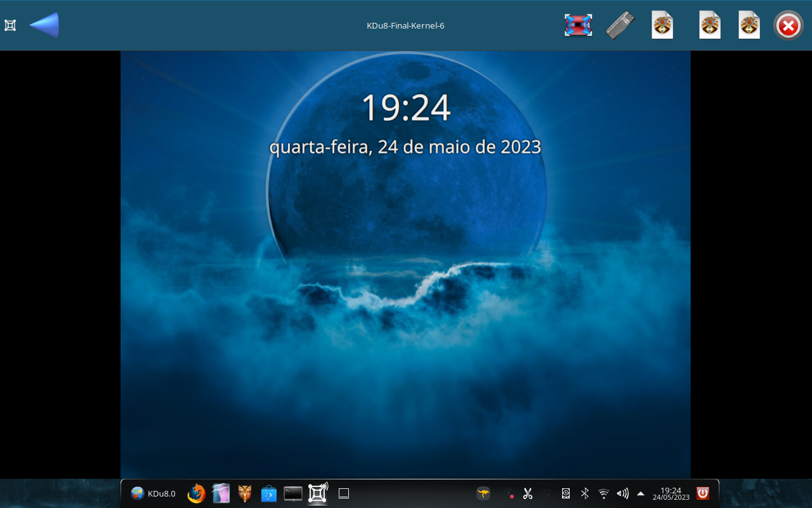Open the taskbar clock showing 19:24
812x508 pixels.
[x=671, y=493]
